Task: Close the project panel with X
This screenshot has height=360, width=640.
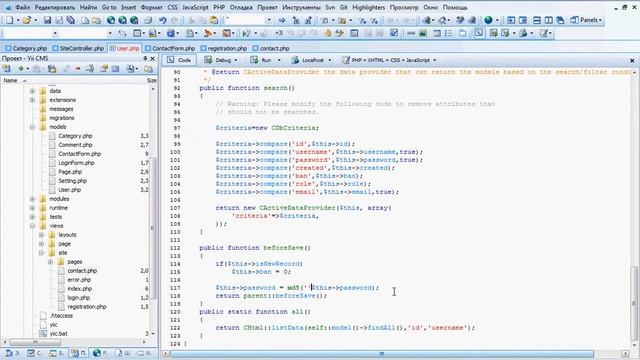Action: [153, 59]
